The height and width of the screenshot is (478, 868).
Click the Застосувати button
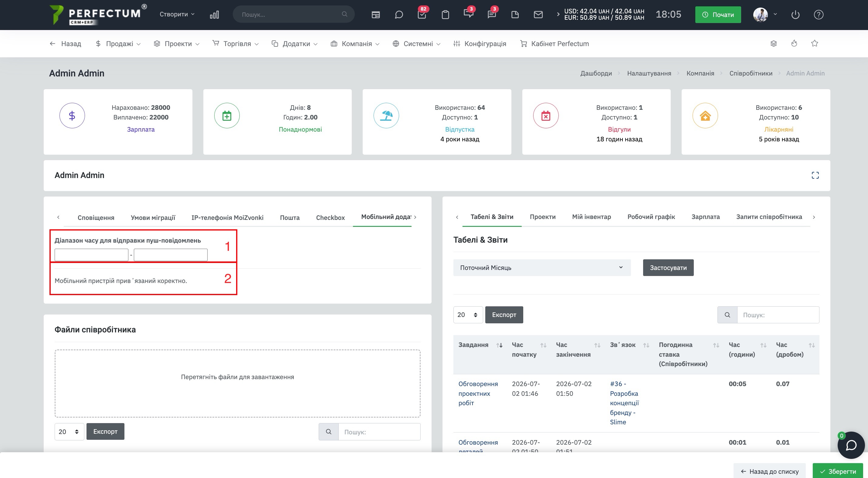(668, 268)
